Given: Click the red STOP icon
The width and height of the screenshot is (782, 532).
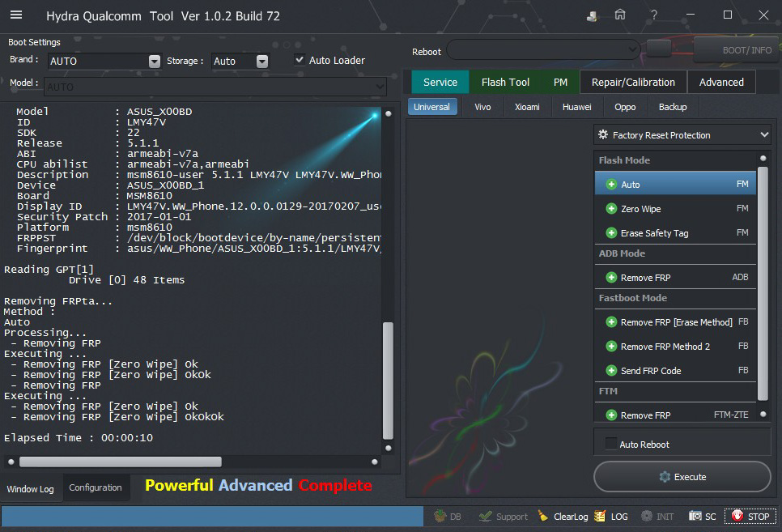Looking at the screenshot, I should click(737, 516).
